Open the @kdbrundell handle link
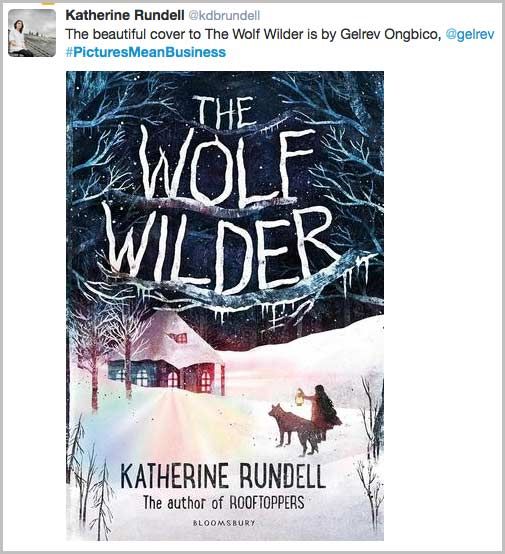Image resolution: width=505 pixels, height=554 pixels. 224,16
